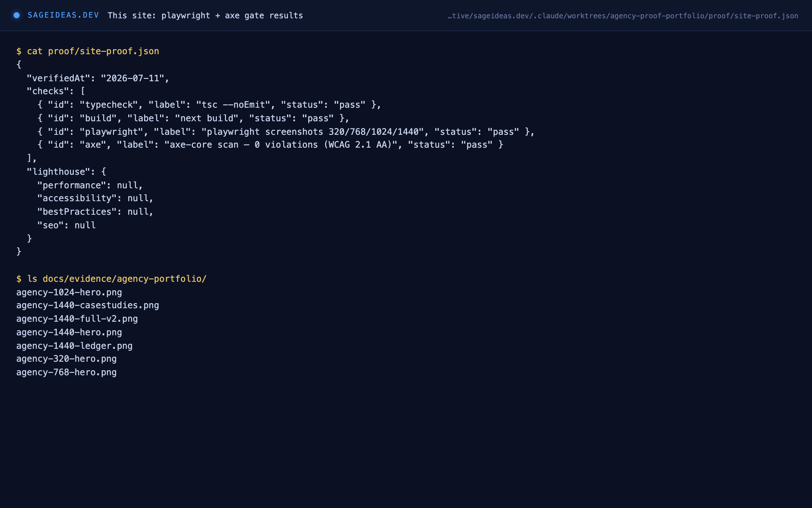Click the "performance": null line
Screen dimensions: 812x508
(x=90, y=185)
